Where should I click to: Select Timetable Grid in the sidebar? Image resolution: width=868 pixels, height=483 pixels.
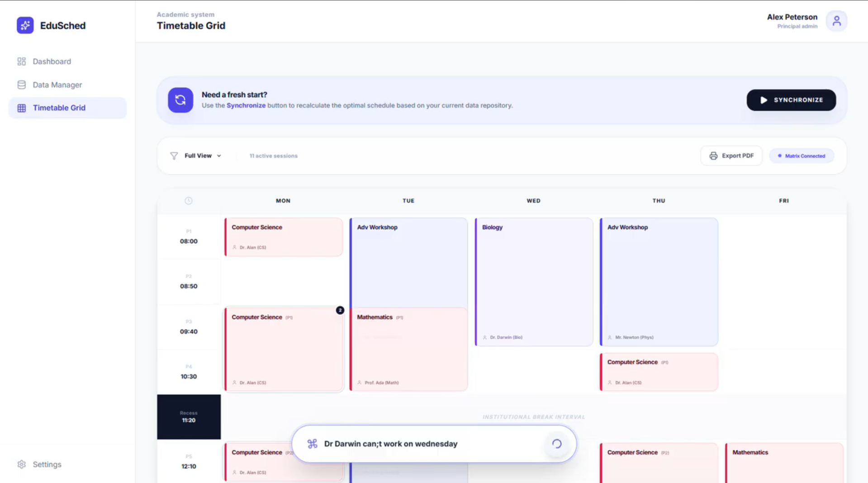click(x=59, y=108)
